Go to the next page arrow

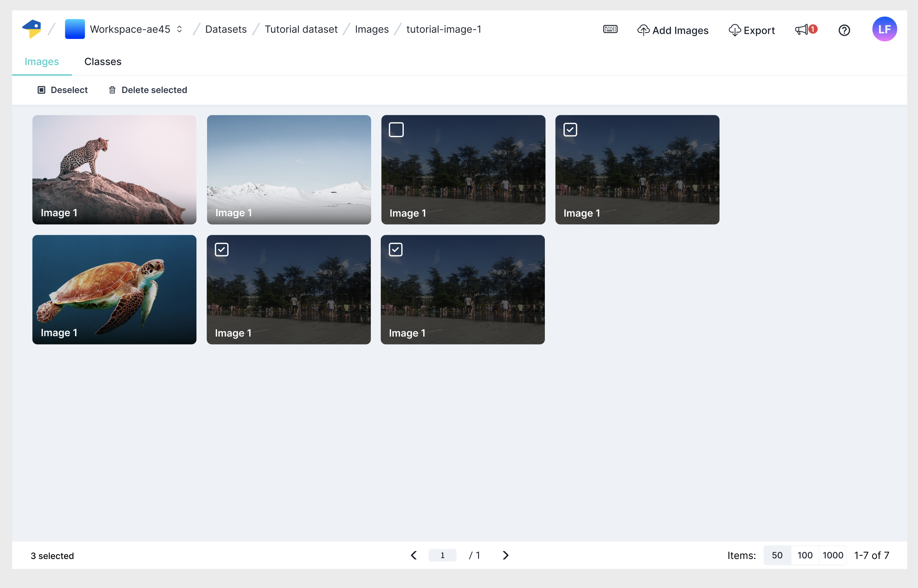(505, 555)
